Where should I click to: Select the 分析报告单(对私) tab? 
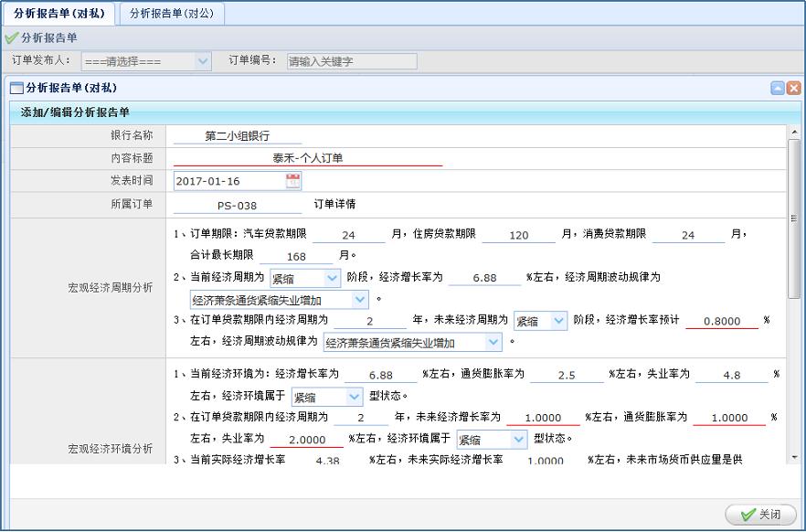tap(58, 14)
